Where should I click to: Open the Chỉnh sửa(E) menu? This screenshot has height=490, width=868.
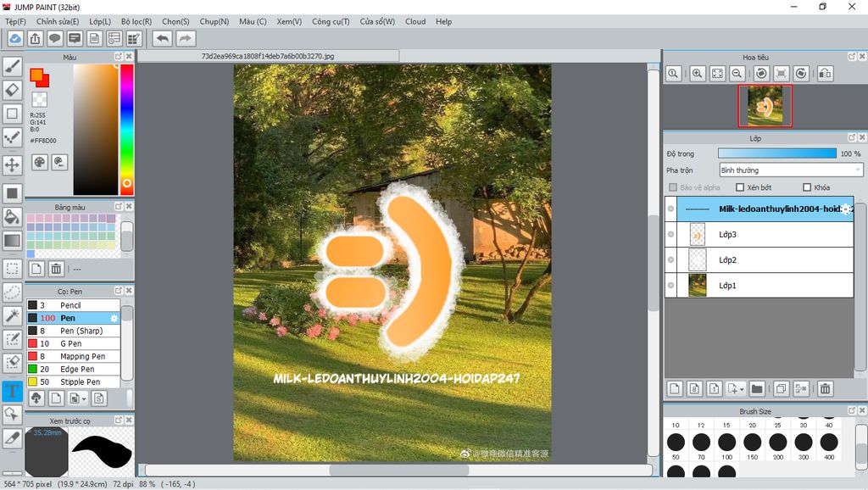coord(58,21)
